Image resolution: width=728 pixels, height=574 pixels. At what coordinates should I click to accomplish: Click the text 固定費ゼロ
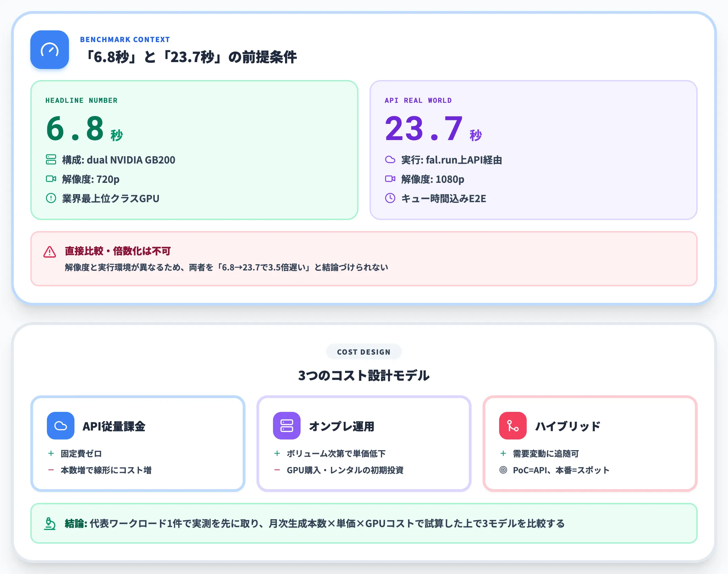tap(81, 454)
